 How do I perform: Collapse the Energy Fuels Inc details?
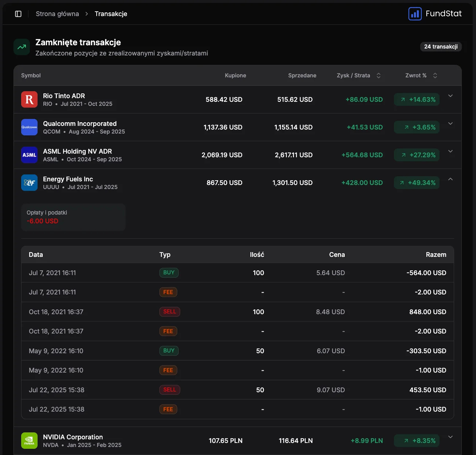click(x=450, y=179)
